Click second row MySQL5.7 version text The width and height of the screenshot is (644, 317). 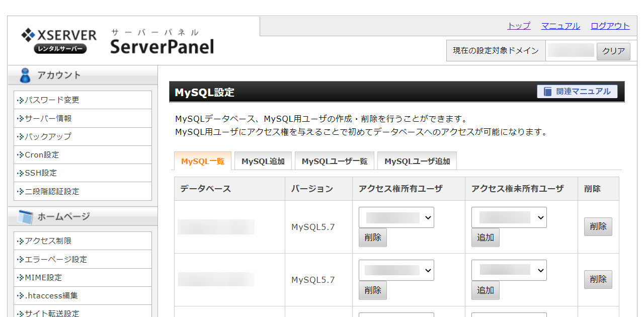point(313,280)
